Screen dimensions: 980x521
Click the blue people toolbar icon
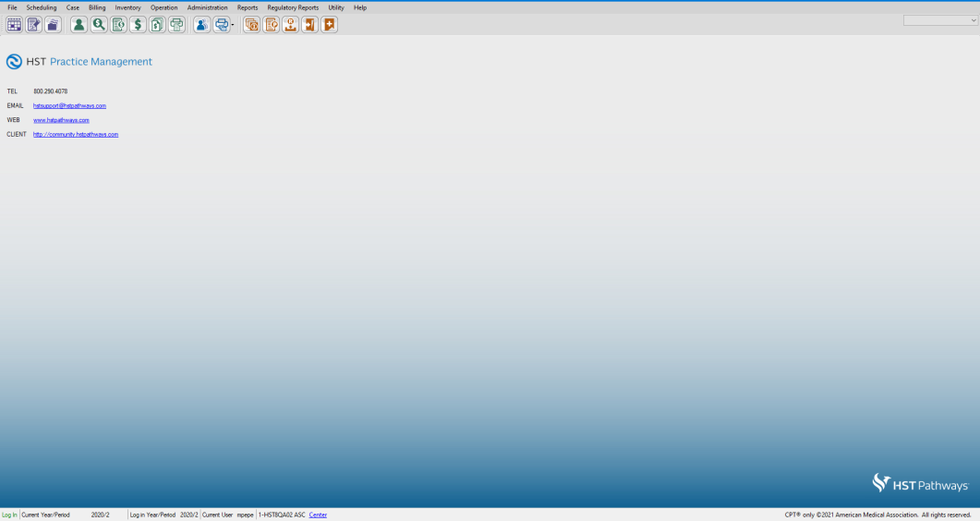201,25
